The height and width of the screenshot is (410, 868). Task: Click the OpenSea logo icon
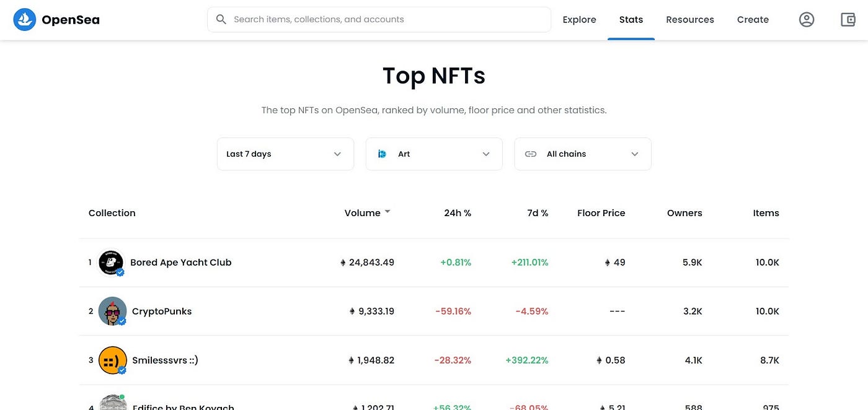pyautogui.click(x=25, y=20)
